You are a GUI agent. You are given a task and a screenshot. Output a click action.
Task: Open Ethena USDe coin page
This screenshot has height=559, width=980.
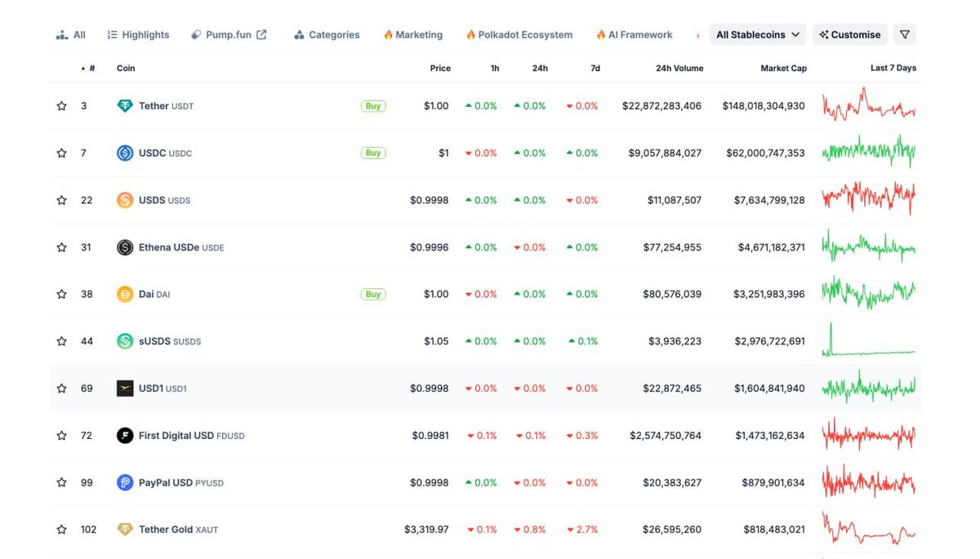tap(181, 247)
